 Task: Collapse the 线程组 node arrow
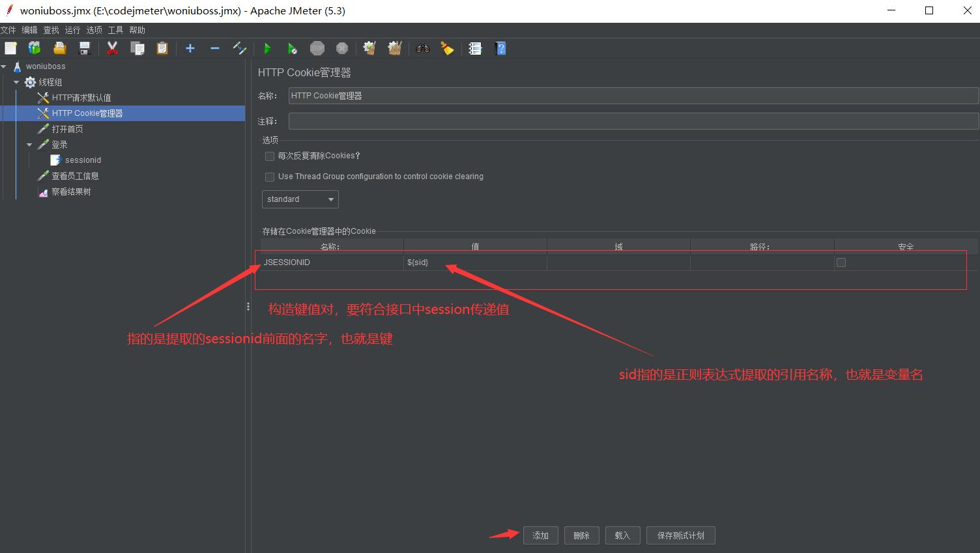click(16, 82)
